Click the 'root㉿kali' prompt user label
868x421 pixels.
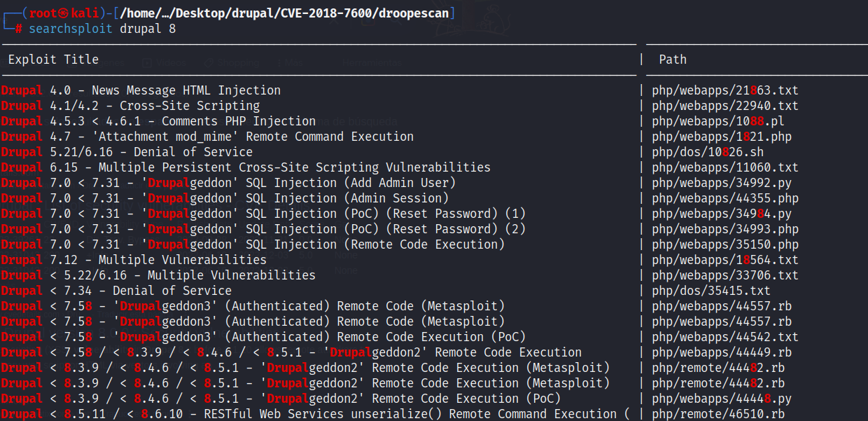tap(64, 13)
